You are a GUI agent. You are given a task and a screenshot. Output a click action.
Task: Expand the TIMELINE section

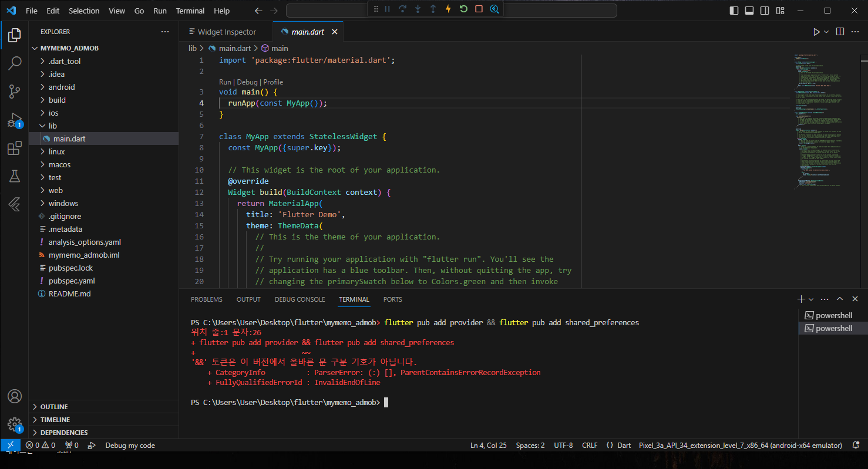tap(104, 420)
